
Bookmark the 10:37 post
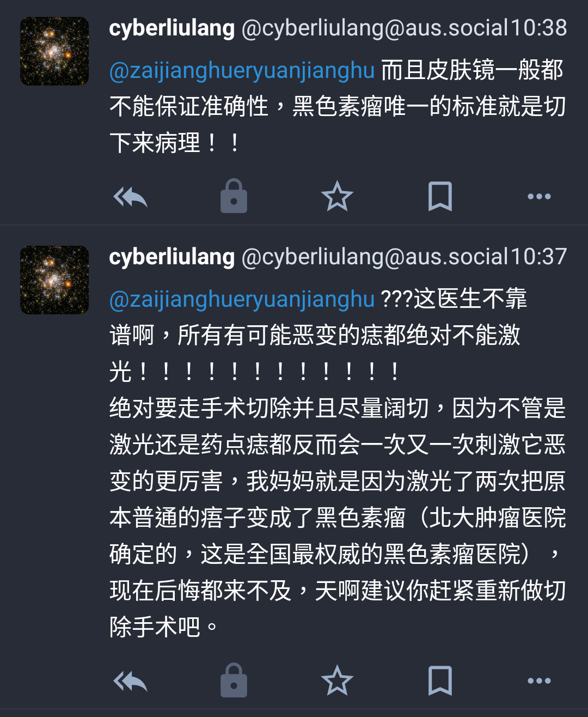click(440, 680)
